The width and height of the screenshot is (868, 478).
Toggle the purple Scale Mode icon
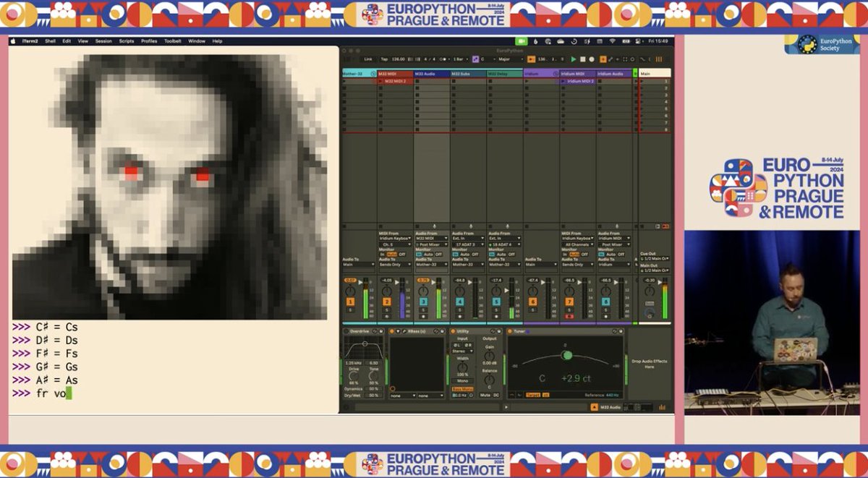coord(475,59)
